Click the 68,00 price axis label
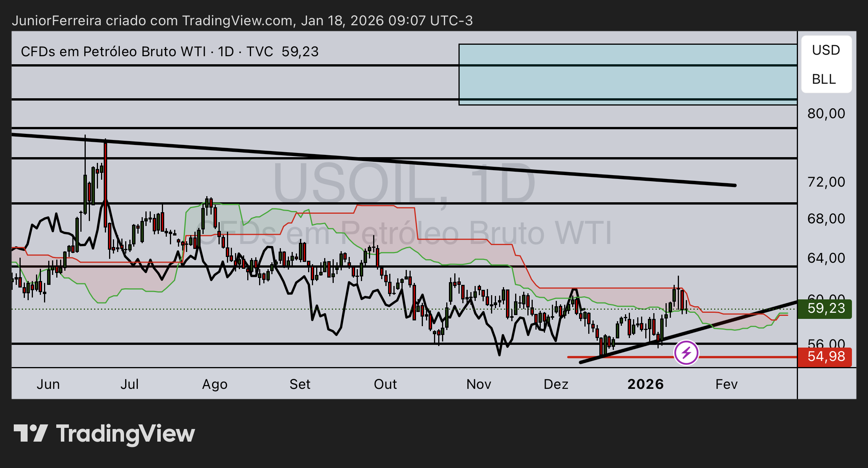Viewport: 868px width, 468px height. click(x=826, y=219)
